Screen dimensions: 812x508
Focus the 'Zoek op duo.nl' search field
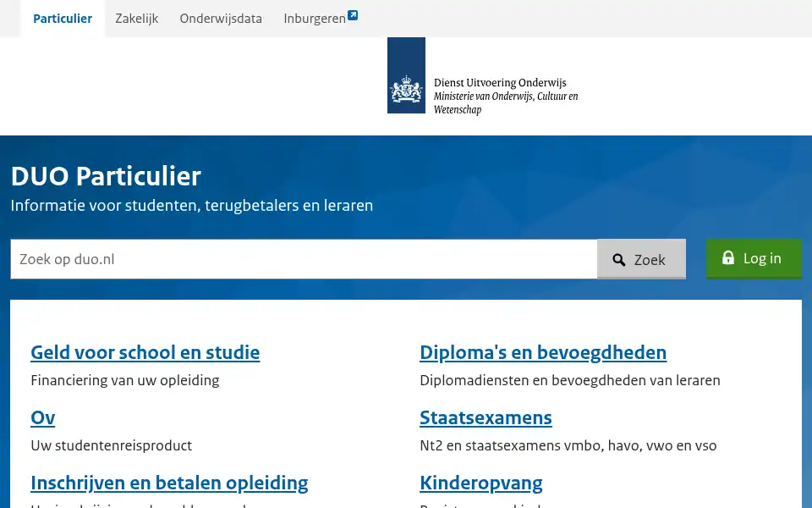304,259
